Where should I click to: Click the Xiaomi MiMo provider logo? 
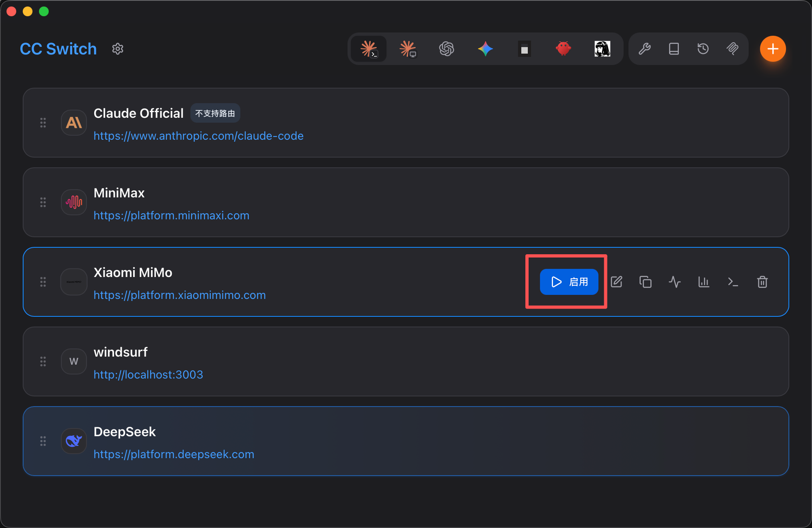pyautogui.click(x=74, y=282)
